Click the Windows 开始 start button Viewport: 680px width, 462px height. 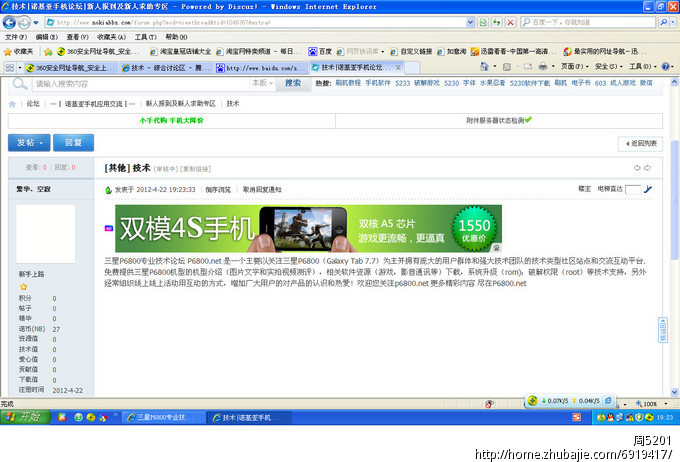(x=23, y=416)
